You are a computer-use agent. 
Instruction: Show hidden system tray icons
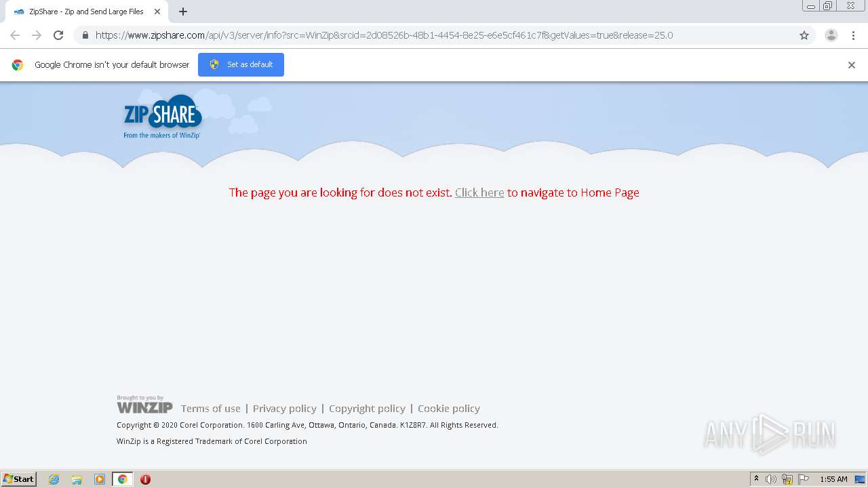tap(756, 479)
